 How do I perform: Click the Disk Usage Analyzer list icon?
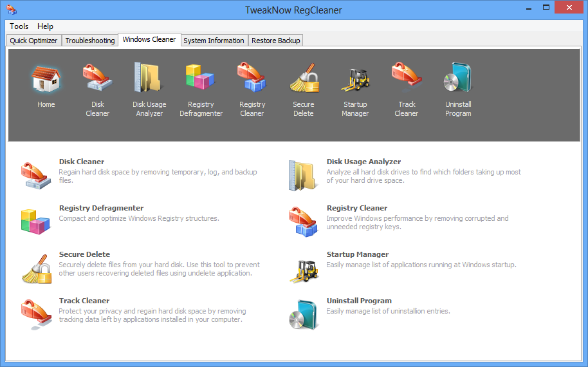coord(302,175)
